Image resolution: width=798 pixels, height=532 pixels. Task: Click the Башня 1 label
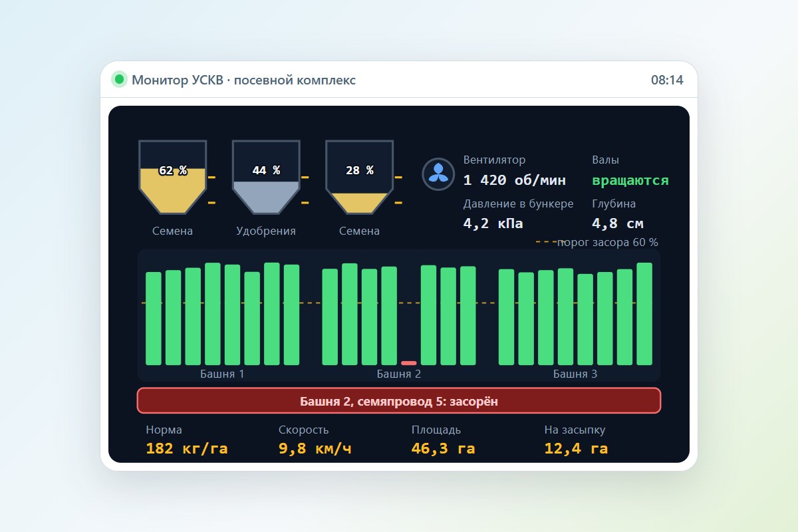point(222,374)
